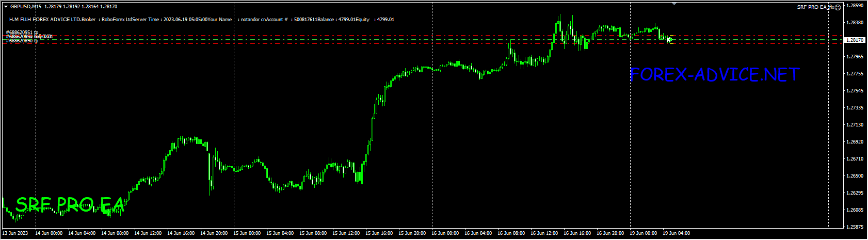
Task: Click the 13 Jun 2023 time label
Action: click(15, 233)
